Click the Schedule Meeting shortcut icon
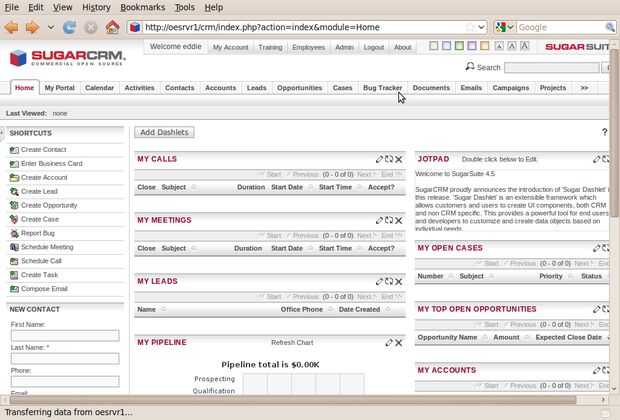Image resolution: width=620 pixels, height=420 pixels. (14, 247)
